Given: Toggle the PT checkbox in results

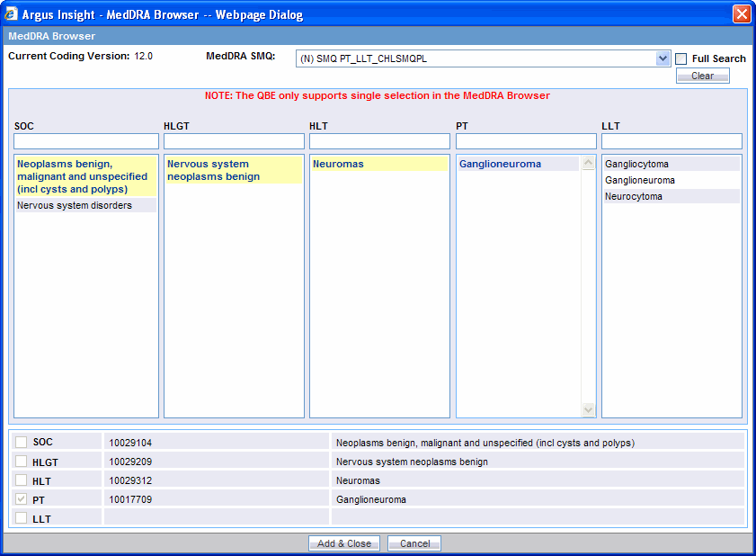Looking at the screenshot, I should (x=21, y=498).
